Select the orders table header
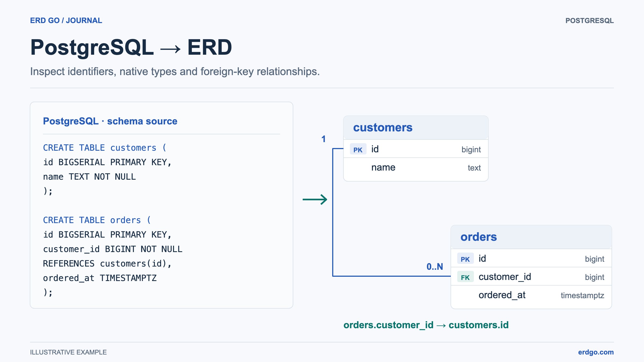 coord(531,237)
